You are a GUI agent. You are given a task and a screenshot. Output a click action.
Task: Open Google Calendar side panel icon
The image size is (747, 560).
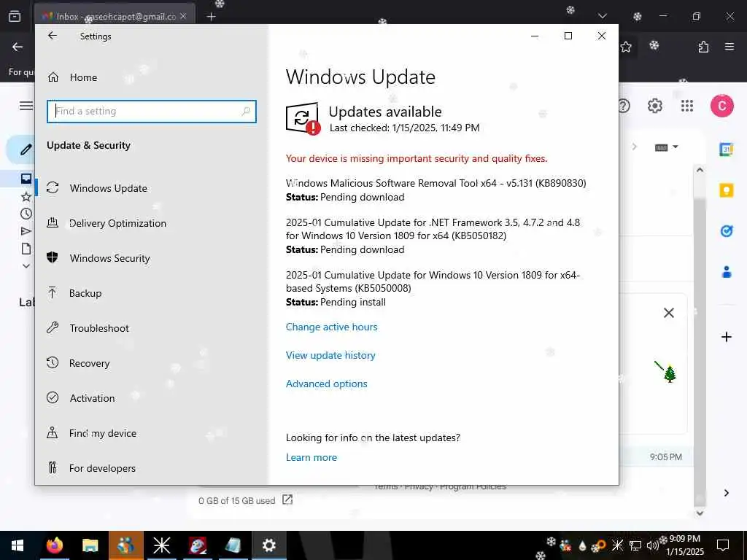tap(726, 149)
